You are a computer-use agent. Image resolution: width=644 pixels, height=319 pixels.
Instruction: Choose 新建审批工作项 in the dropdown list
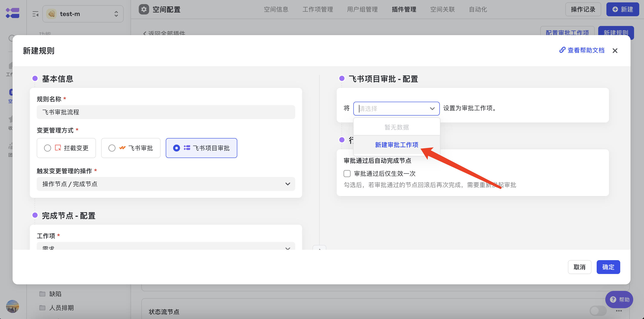coord(397,145)
